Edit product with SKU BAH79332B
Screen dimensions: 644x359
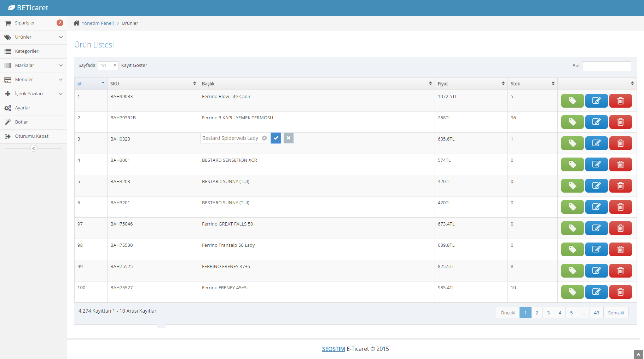596,122
